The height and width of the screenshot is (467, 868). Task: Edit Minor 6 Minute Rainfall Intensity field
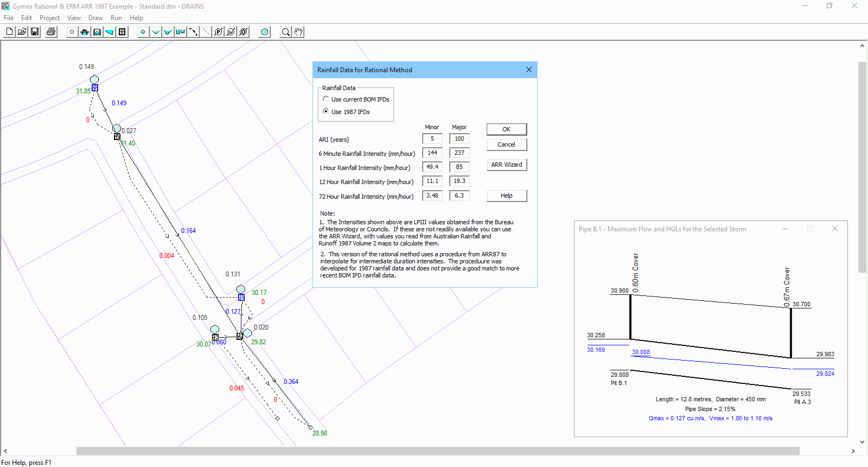pos(432,153)
